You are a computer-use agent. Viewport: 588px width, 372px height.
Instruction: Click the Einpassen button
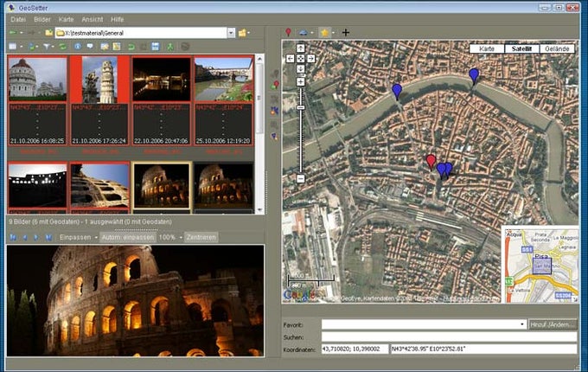tap(75, 236)
